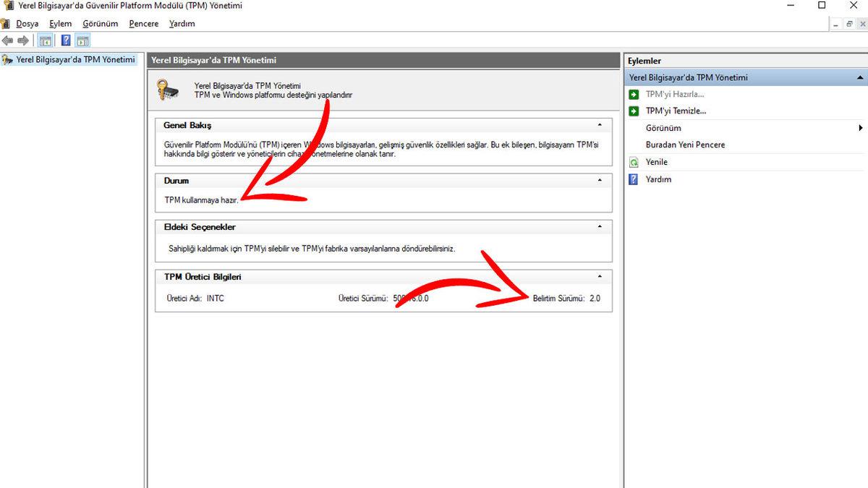
Task: Open the Dosya menu
Action: pyautogui.click(x=27, y=24)
